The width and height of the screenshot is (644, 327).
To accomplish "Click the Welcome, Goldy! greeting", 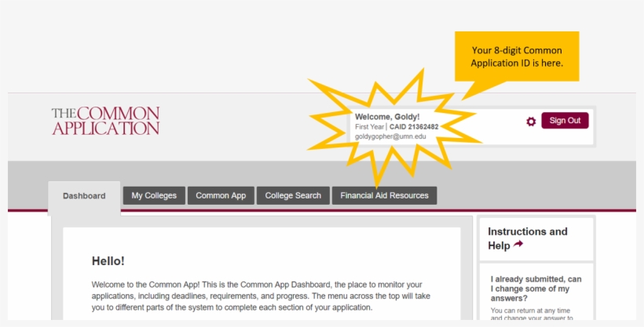I will (387, 117).
